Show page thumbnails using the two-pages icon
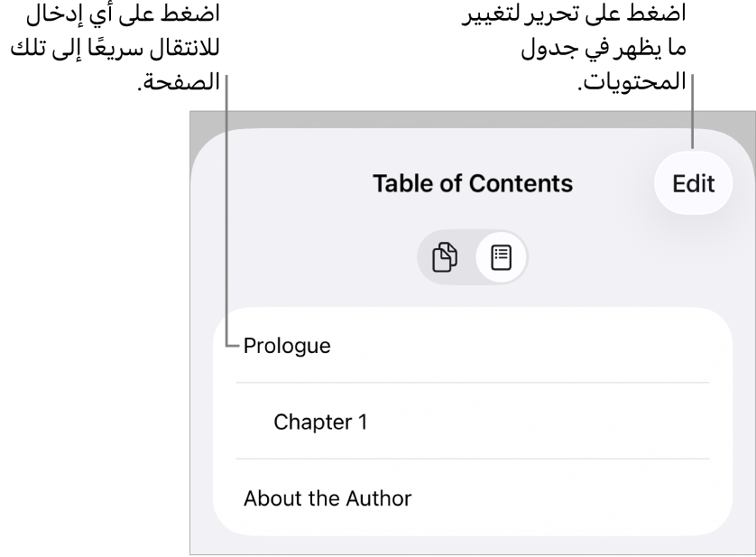This screenshot has height=557, width=756. point(445,257)
